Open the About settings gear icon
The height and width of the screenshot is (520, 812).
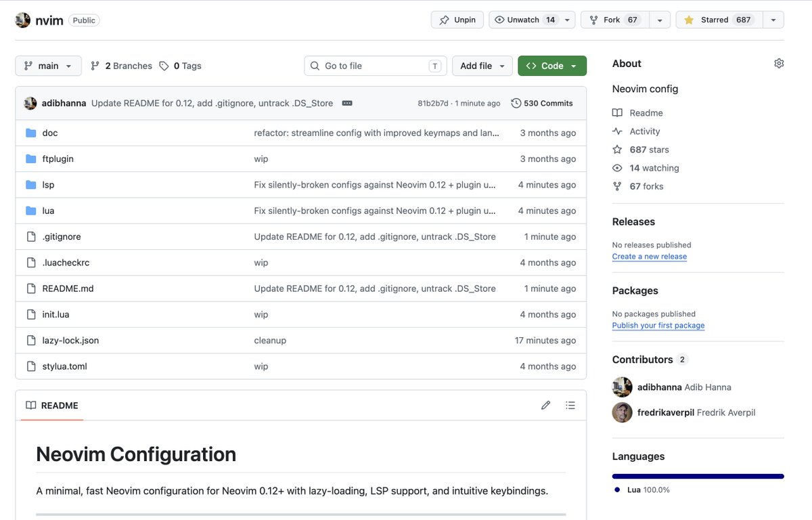pyautogui.click(x=779, y=63)
